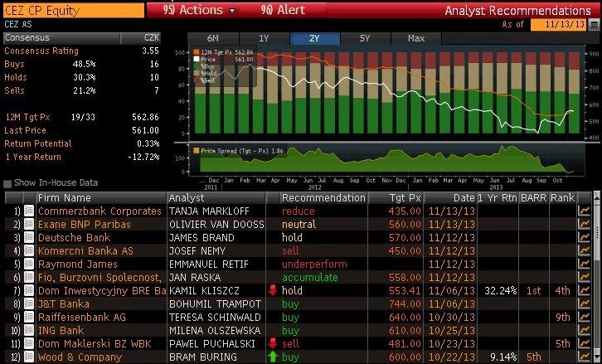
Task: Open document icon for Raiffeisenbank AG row
Action: click(29, 318)
